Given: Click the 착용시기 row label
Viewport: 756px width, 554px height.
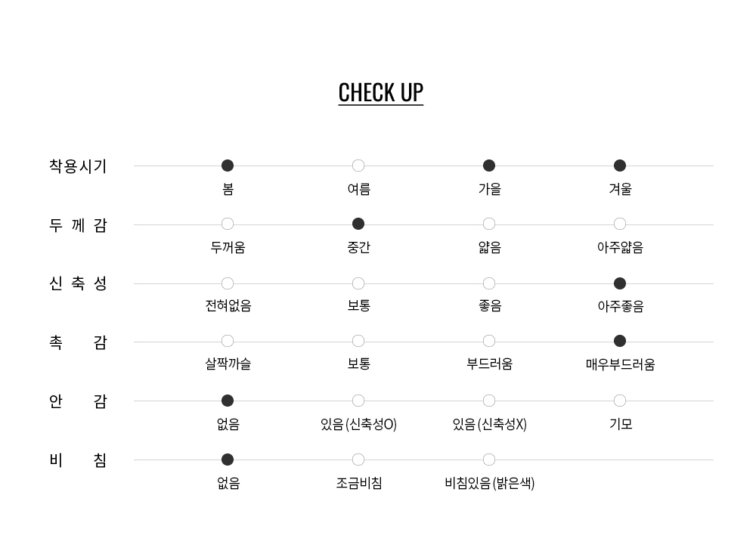Looking at the screenshot, I should coord(78,166).
